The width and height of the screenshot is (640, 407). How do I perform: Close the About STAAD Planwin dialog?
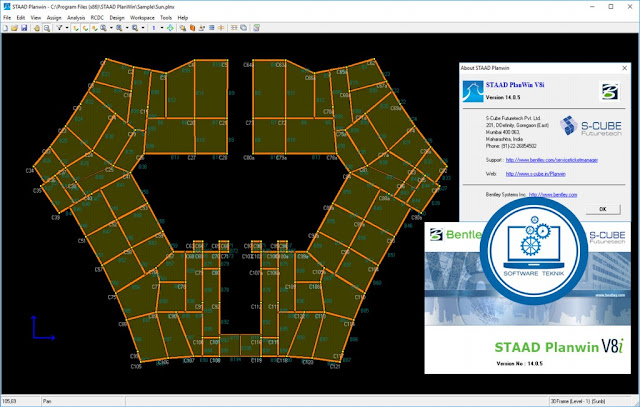[624, 68]
